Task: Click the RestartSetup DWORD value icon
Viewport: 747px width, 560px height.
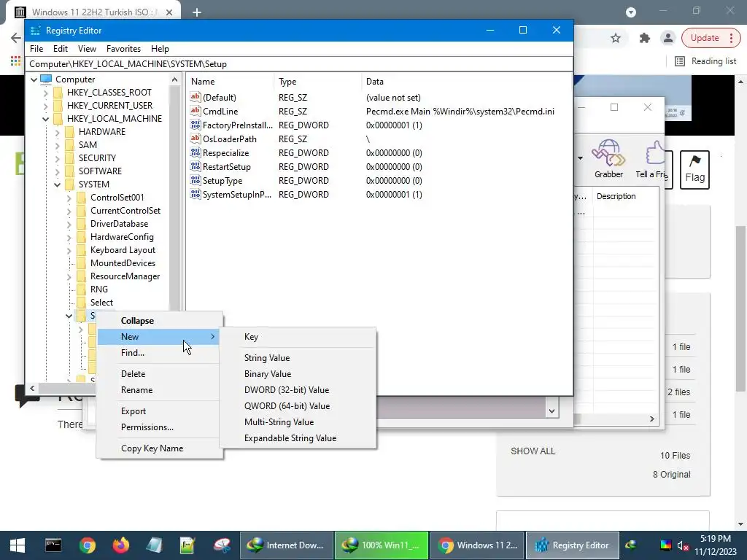Action: click(x=196, y=166)
